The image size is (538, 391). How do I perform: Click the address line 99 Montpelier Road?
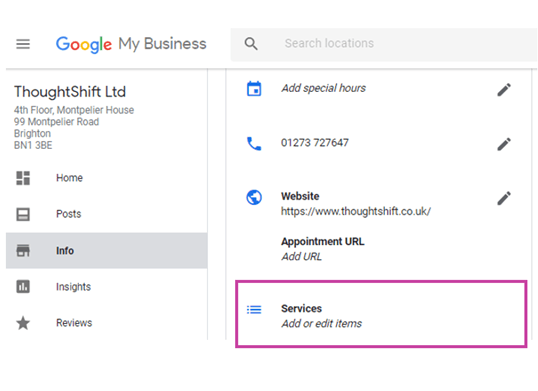(56, 122)
